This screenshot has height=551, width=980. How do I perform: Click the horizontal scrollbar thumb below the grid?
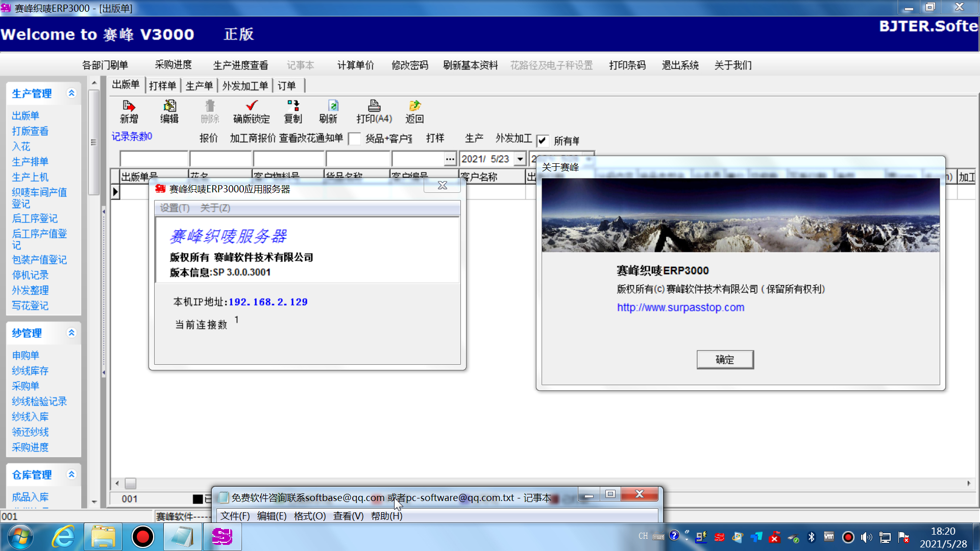click(131, 483)
